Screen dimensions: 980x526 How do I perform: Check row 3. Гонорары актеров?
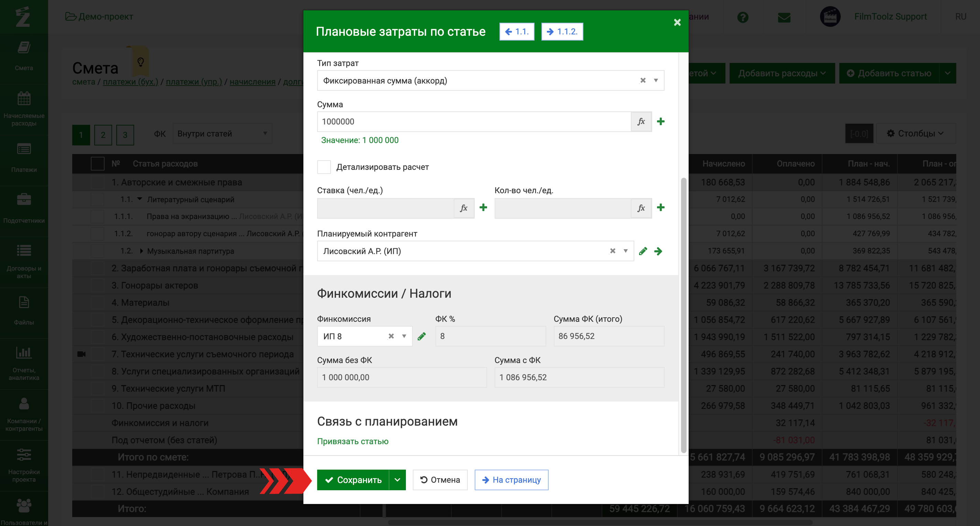[x=97, y=285]
